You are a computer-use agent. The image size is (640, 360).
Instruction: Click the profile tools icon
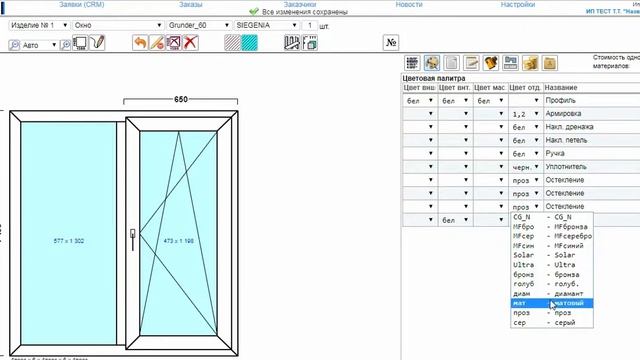tap(292, 42)
